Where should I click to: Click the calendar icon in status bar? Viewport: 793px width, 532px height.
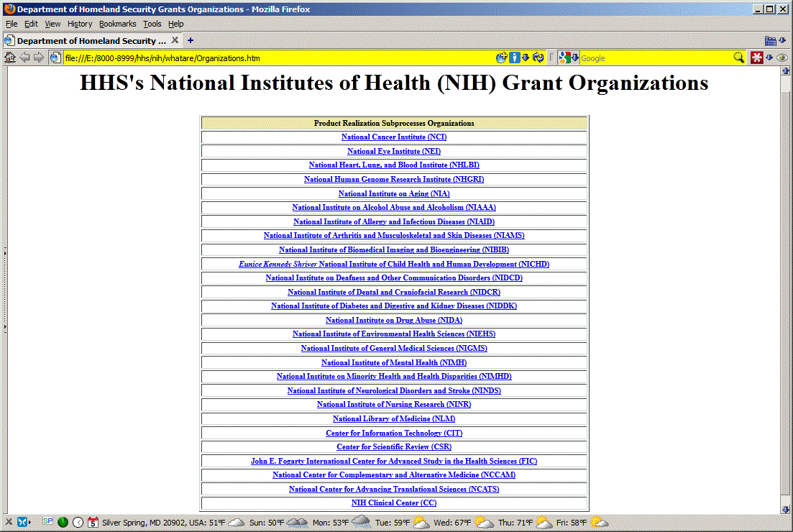pyautogui.click(x=93, y=523)
